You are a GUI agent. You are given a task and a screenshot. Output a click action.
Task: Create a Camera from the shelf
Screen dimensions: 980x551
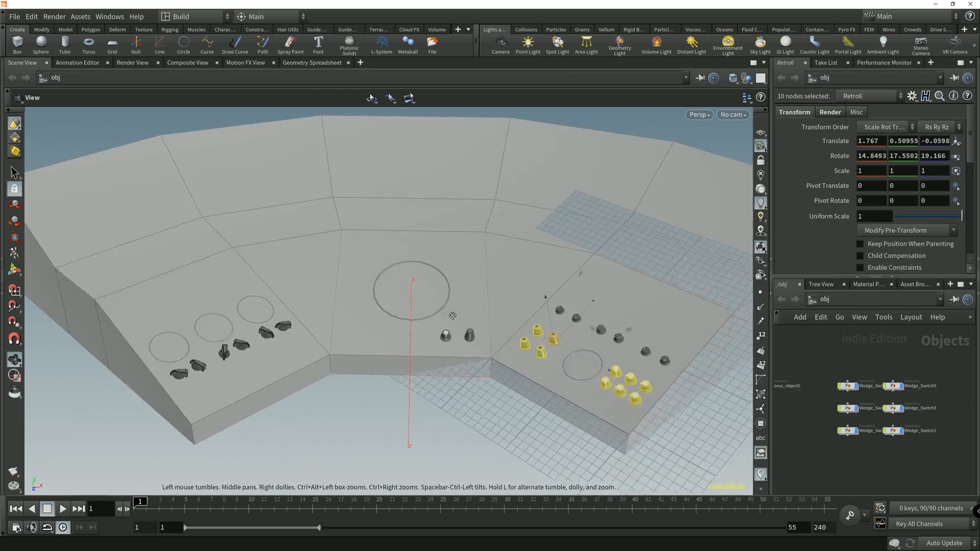pyautogui.click(x=500, y=44)
